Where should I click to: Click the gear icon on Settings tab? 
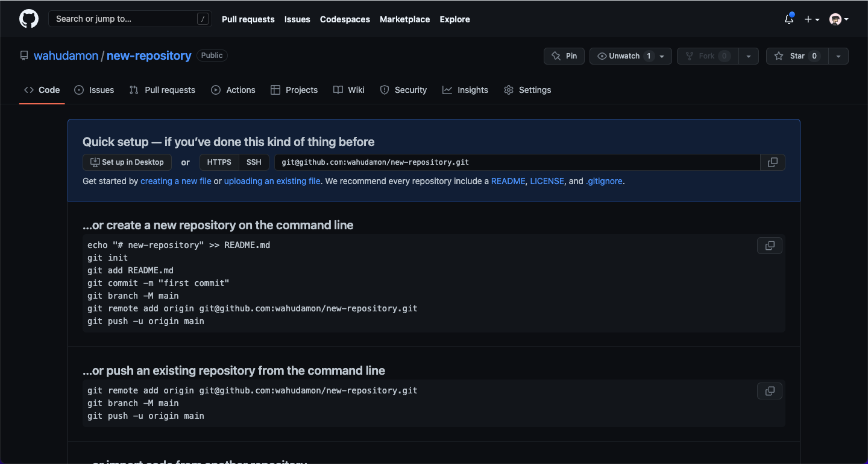click(x=509, y=90)
